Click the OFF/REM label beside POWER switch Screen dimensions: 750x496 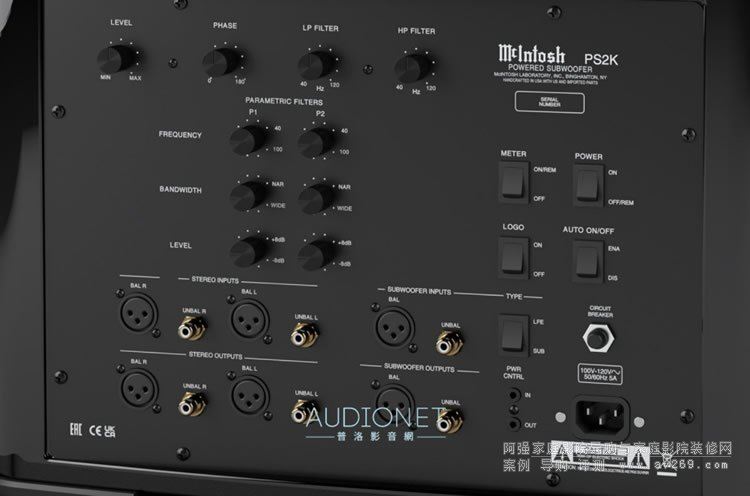pyautogui.click(x=621, y=202)
